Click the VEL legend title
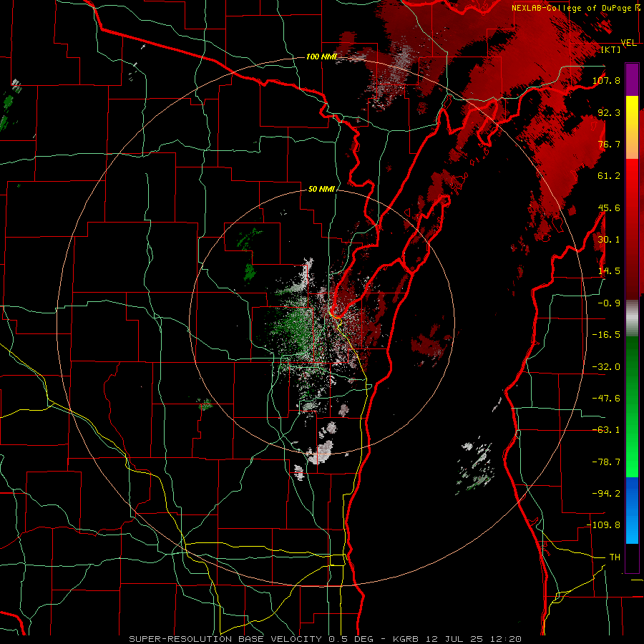 pos(629,43)
